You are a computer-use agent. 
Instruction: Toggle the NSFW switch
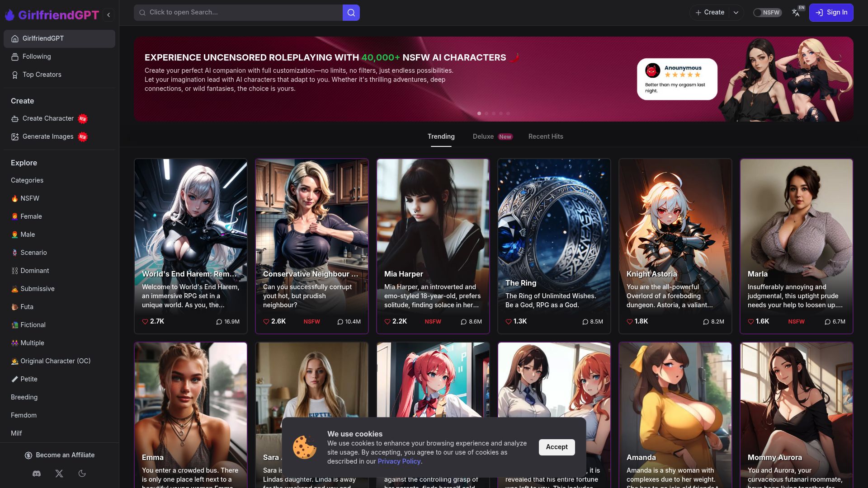[767, 13]
